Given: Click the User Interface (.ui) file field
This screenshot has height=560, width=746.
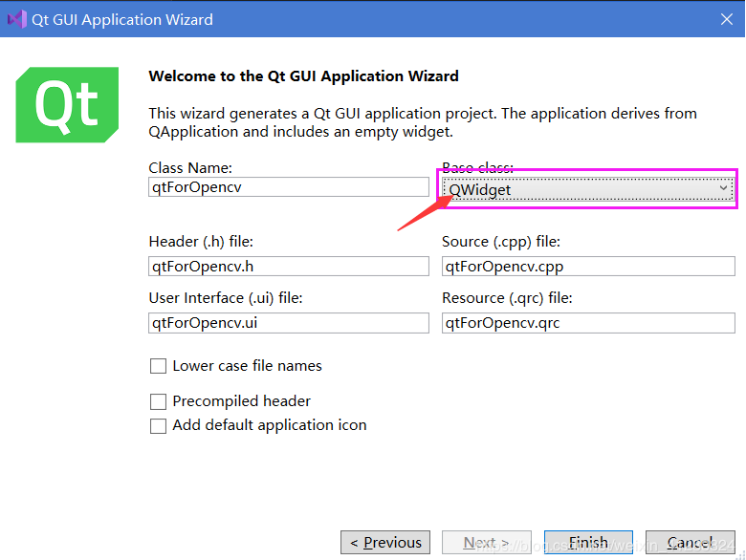Looking at the screenshot, I should click(288, 323).
